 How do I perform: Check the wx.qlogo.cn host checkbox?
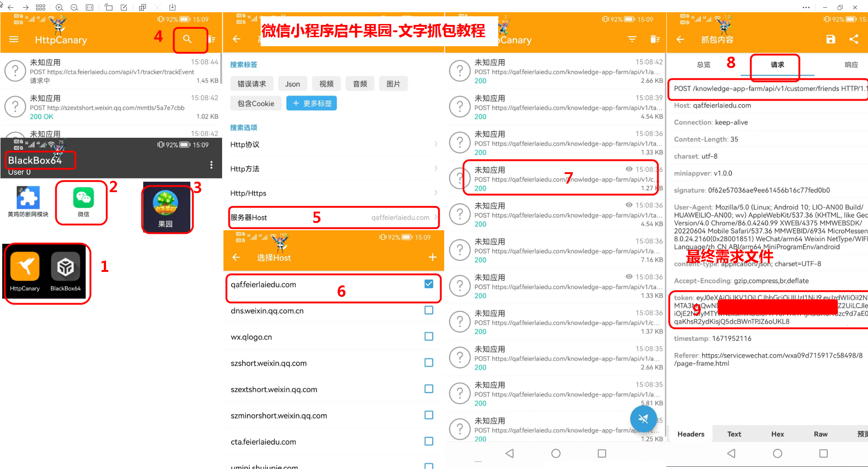tap(429, 336)
